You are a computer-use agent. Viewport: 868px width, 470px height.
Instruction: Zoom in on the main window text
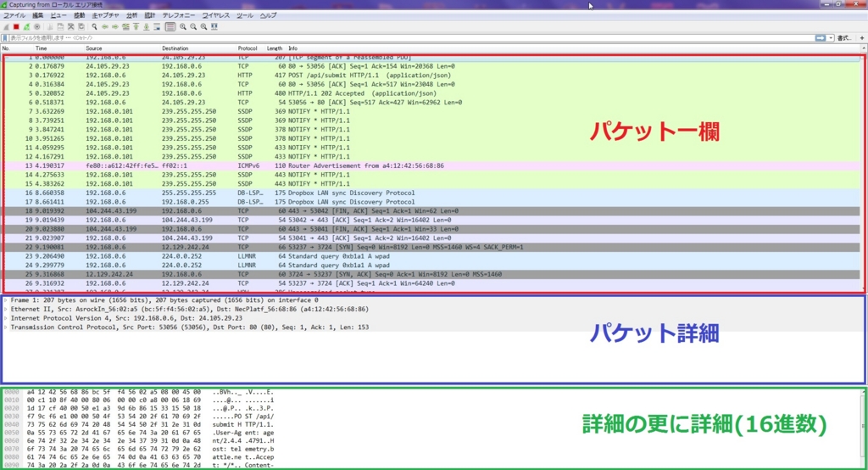183,26
